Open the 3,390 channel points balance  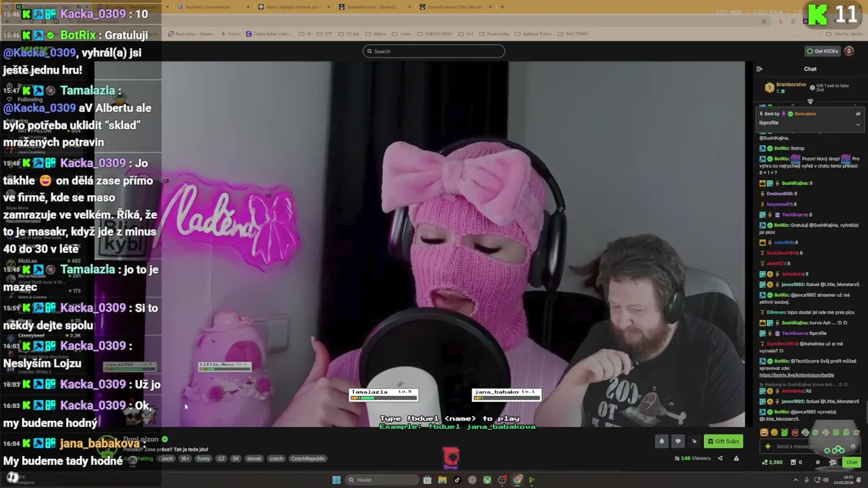coord(772,462)
